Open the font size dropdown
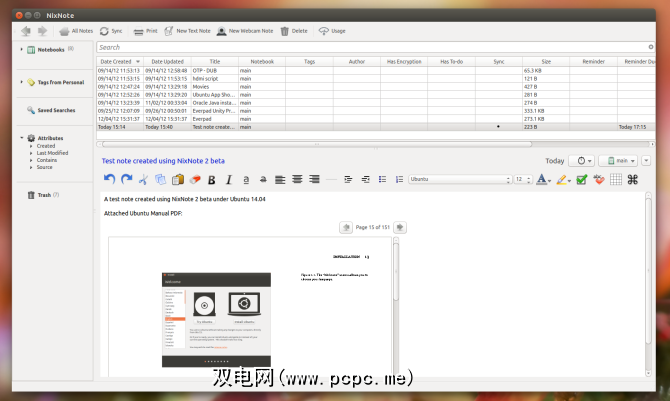 tap(523, 179)
